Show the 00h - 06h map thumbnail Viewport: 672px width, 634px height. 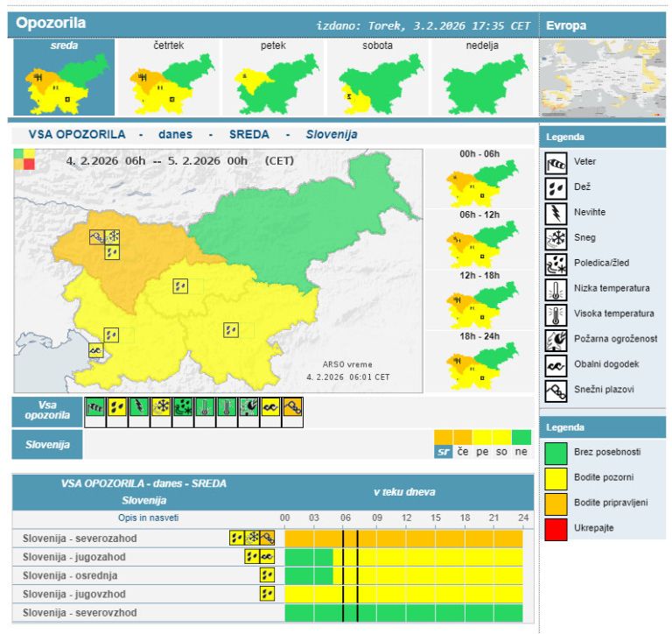479,182
